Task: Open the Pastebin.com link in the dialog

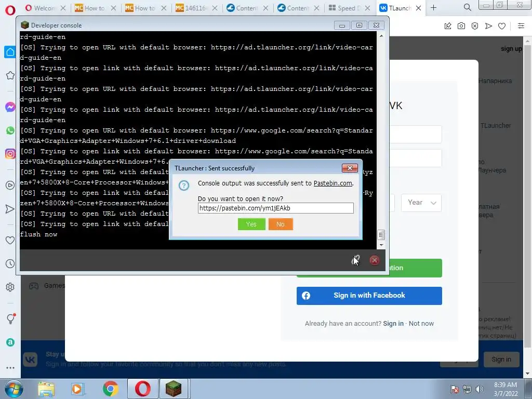Action: 332,183
